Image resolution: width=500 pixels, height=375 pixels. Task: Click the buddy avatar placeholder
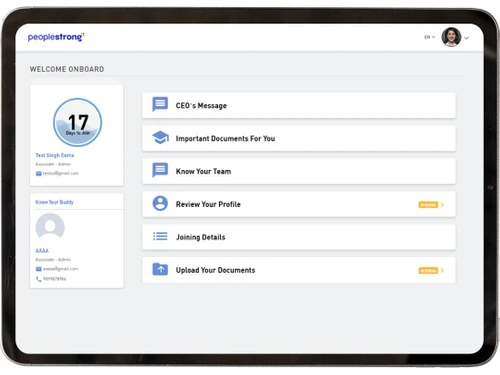(50, 227)
